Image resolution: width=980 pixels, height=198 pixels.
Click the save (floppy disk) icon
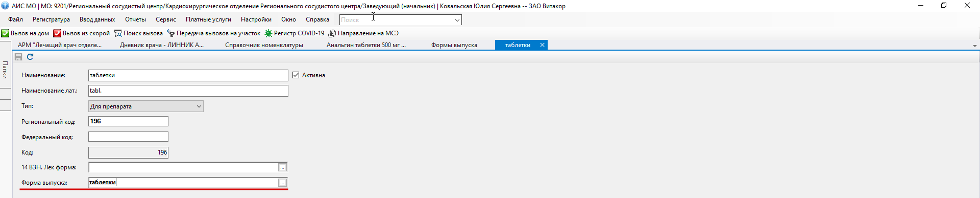[x=18, y=57]
